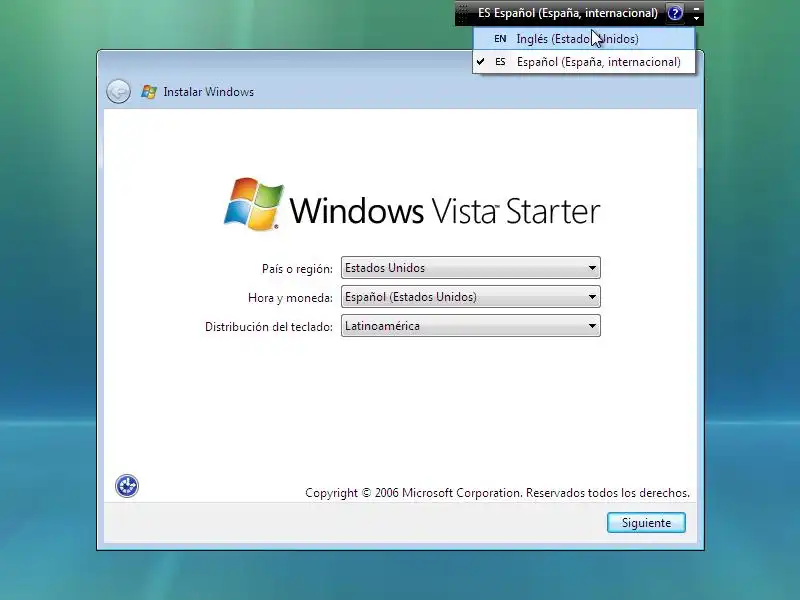Click the Hora y moneda label

[290, 298]
